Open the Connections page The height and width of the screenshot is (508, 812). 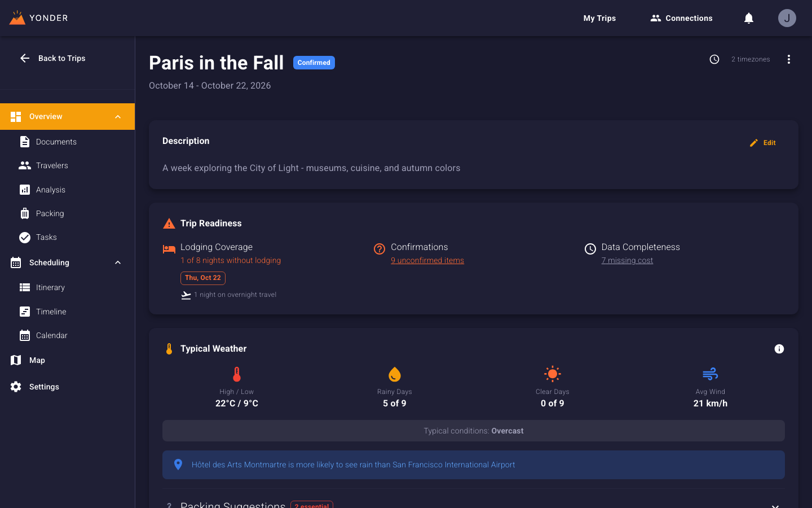(681, 17)
